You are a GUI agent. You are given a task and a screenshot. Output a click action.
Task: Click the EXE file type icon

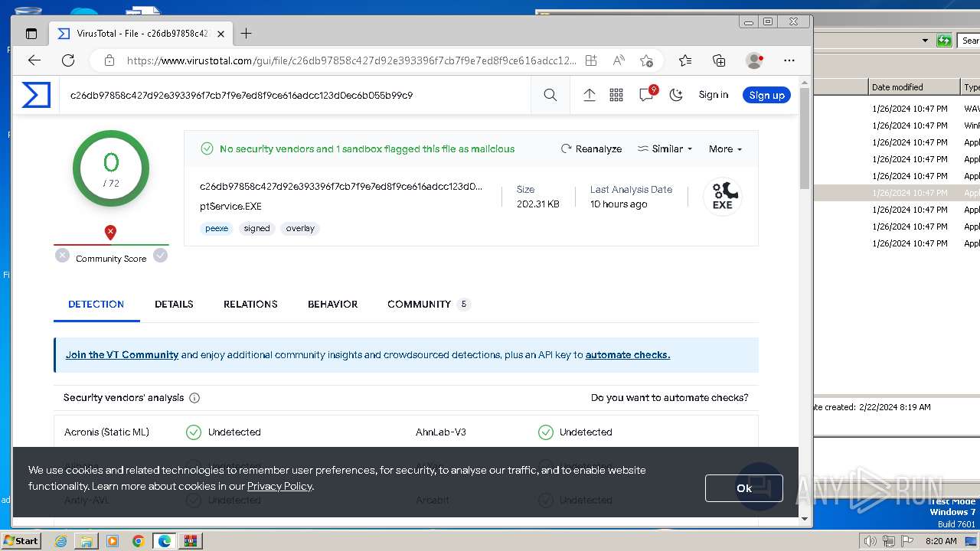(x=723, y=196)
